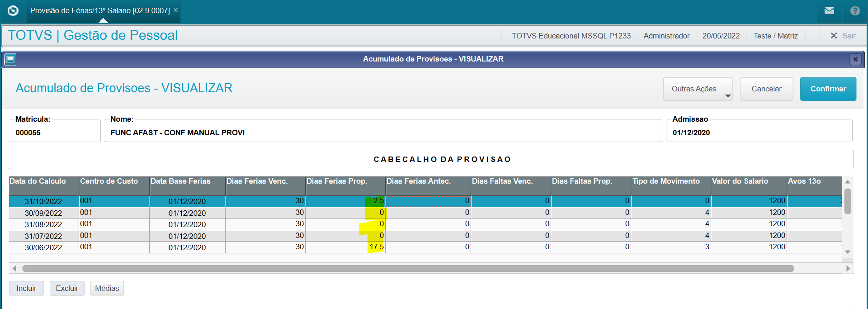Click the Administrador user label
868x309 pixels.
[x=666, y=36]
